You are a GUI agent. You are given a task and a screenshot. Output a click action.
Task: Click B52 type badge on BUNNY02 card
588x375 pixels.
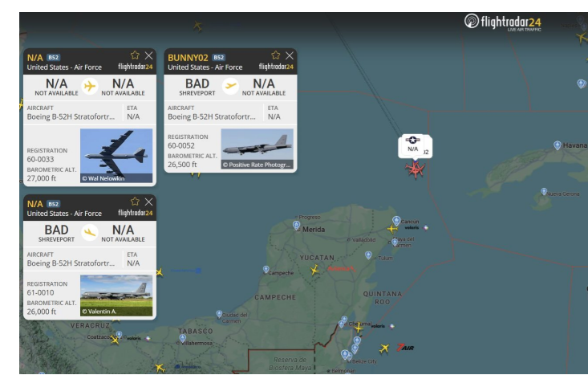click(x=219, y=58)
